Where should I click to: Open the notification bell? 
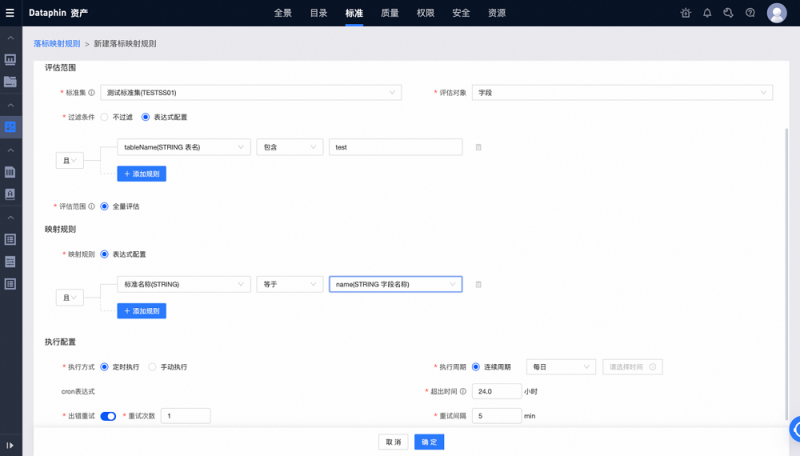707,13
